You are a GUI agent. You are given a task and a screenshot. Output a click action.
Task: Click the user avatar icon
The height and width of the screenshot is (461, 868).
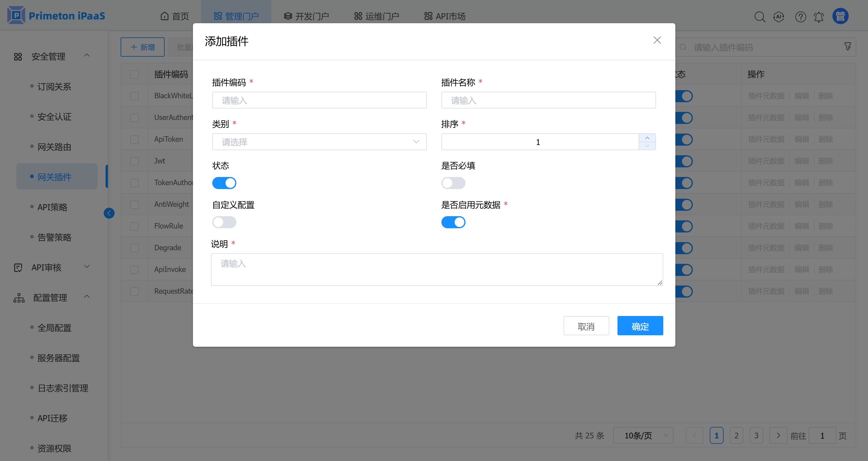tap(840, 16)
